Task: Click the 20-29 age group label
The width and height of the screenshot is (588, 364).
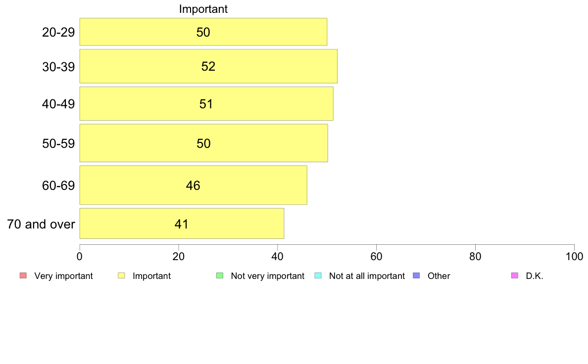Action: pyautogui.click(x=58, y=32)
